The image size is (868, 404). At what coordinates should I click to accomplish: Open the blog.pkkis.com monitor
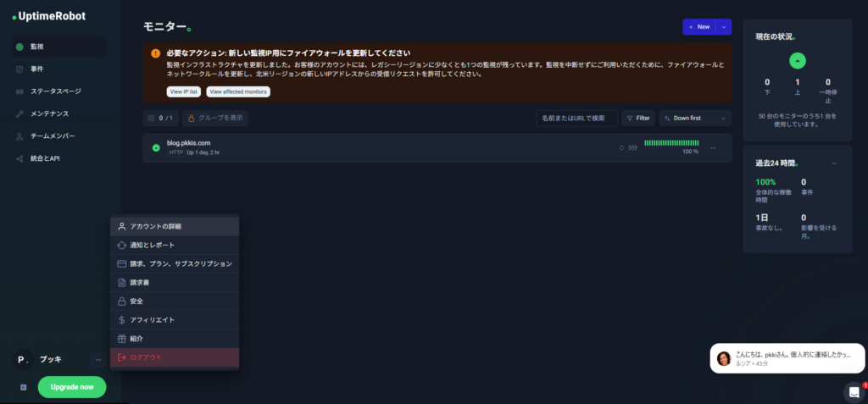coord(189,143)
